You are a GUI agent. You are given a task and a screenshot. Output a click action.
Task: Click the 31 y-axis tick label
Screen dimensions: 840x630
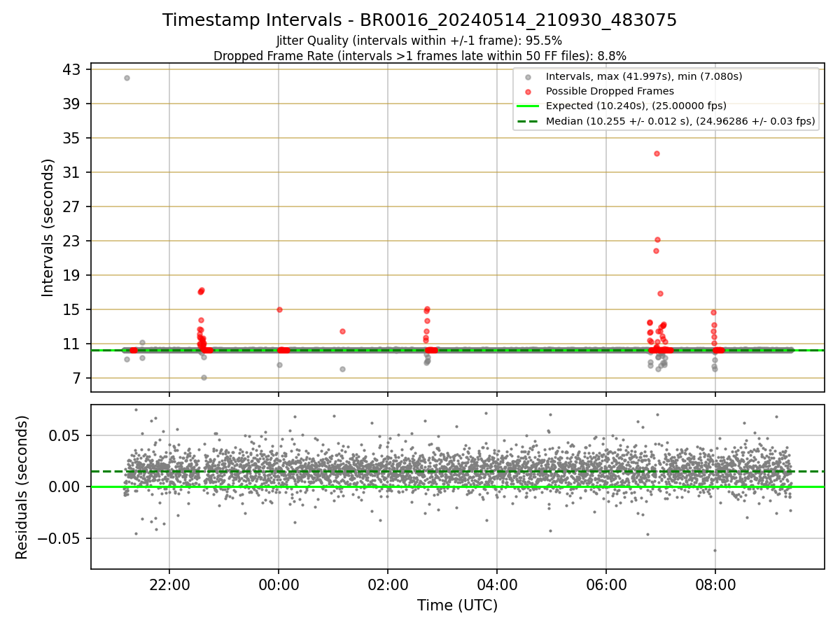coord(73,172)
